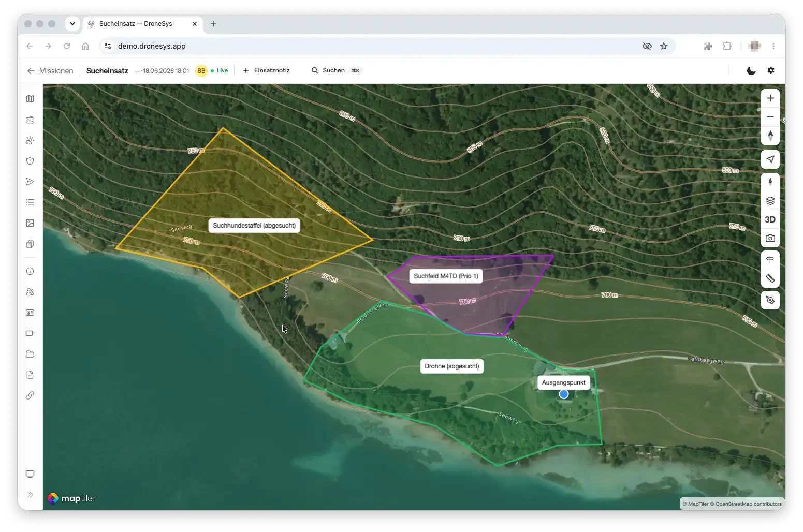Open the Suchen search field
The image size is (803, 532).
click(x=335, y=70)
